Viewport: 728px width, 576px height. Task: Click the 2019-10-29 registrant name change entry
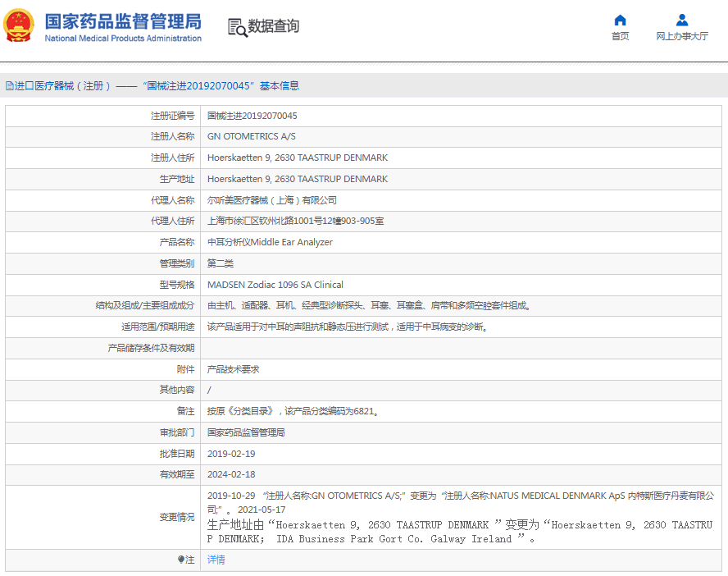pos(461,503)
